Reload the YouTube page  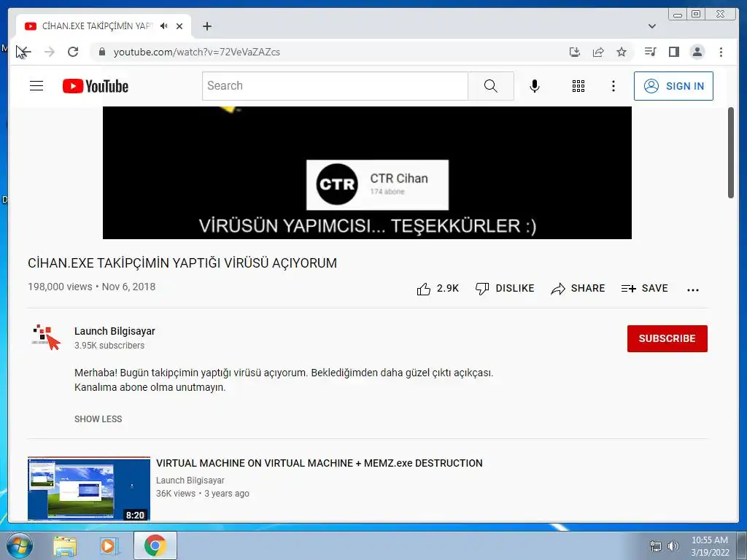pyautogui.click(x=73, y=52)
